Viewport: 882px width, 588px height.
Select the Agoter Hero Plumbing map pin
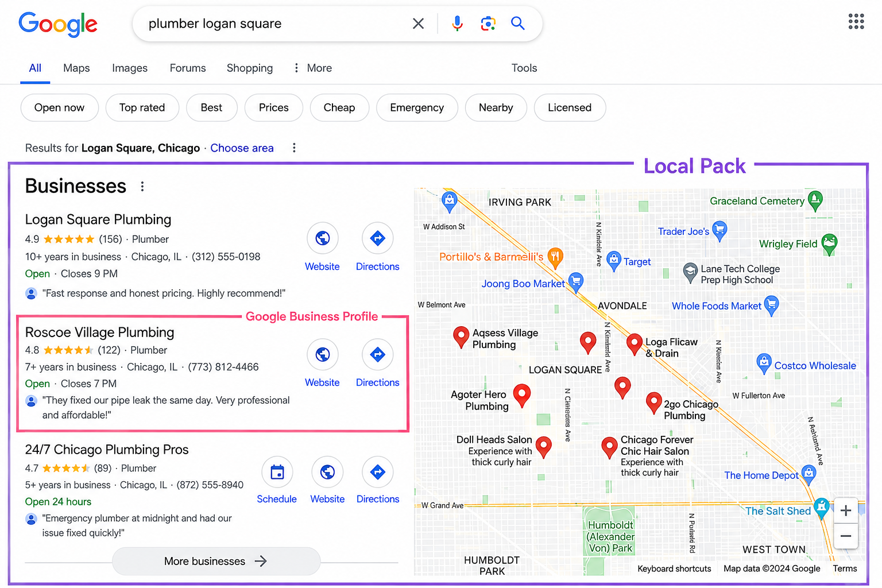521,394
